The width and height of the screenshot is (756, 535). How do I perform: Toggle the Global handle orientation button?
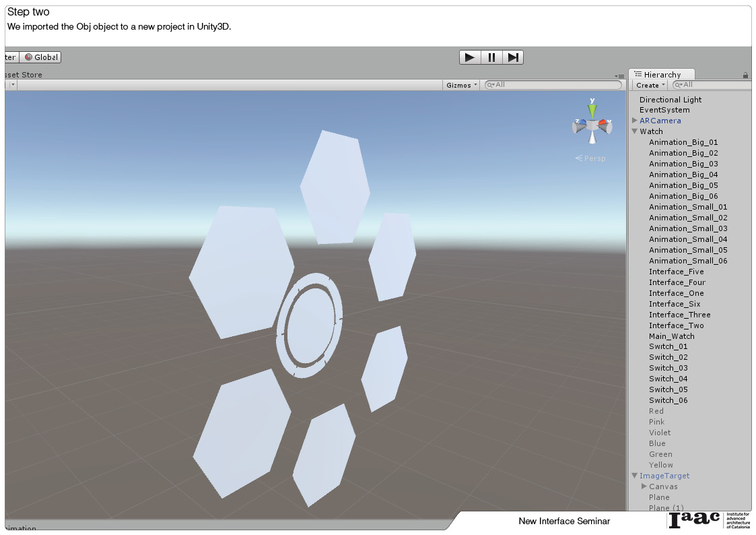pyautogui.click(x=40, y=57)
